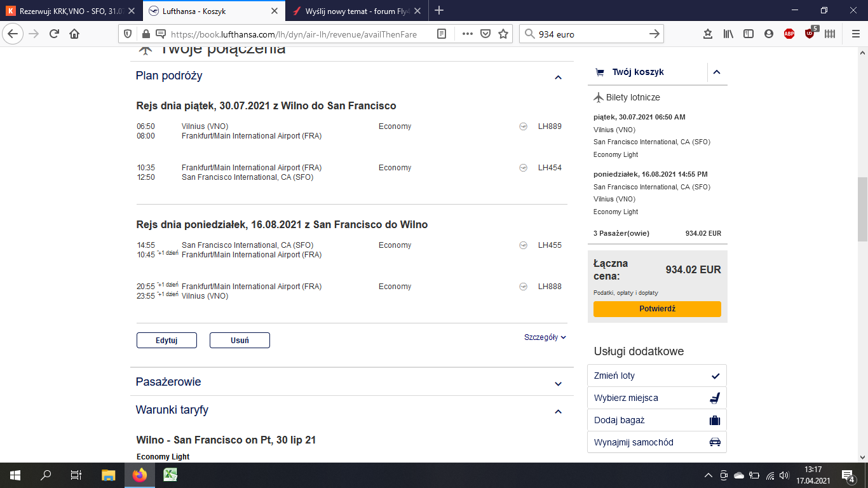Show hidden system tray icons
The height and width of the screenshot is (488, 868).
709,475
